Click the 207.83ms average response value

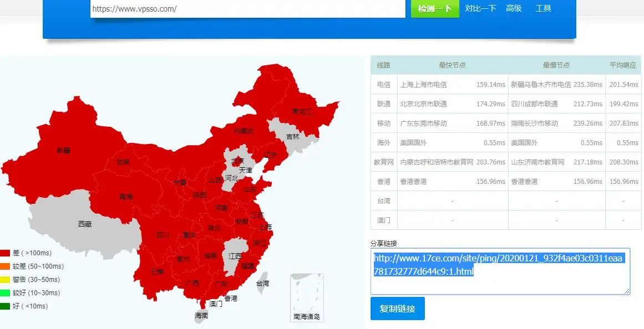coord(624,123)
